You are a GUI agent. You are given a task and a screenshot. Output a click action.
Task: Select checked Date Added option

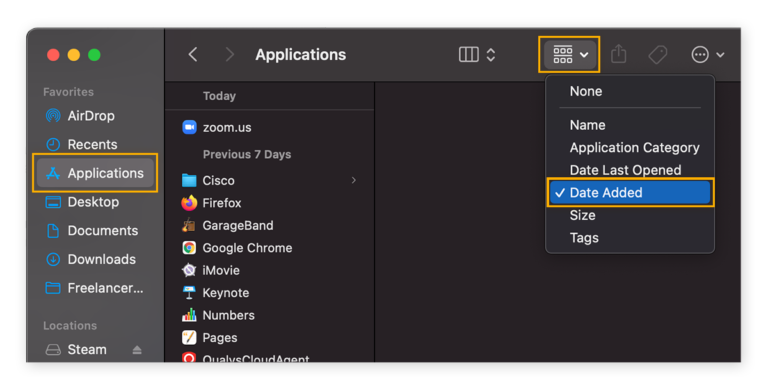click(x=630, y=193)
